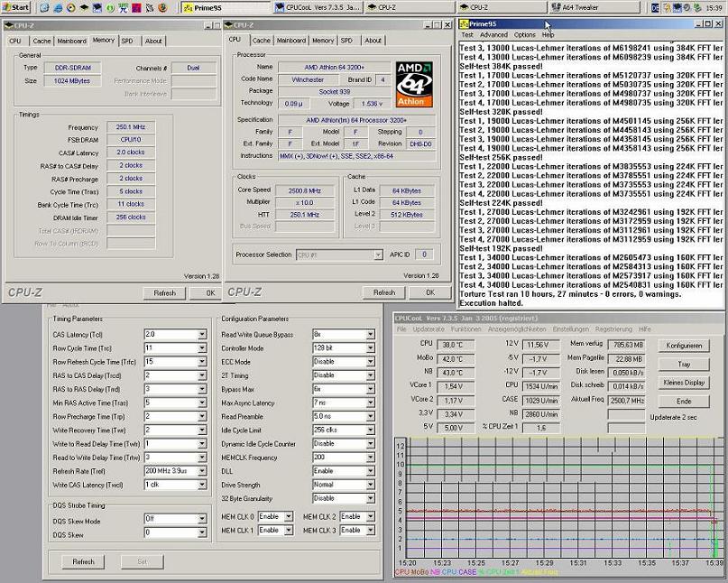Launch the pink square quick launch icon
The image size is (728, 583).
click(x=136, y=7)
